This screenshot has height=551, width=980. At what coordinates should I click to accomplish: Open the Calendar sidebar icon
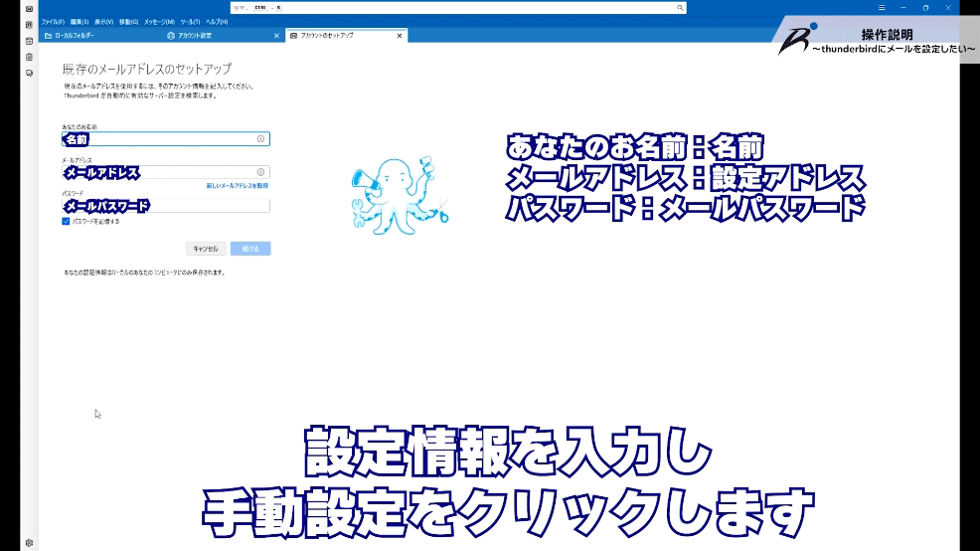coord(29,41)
